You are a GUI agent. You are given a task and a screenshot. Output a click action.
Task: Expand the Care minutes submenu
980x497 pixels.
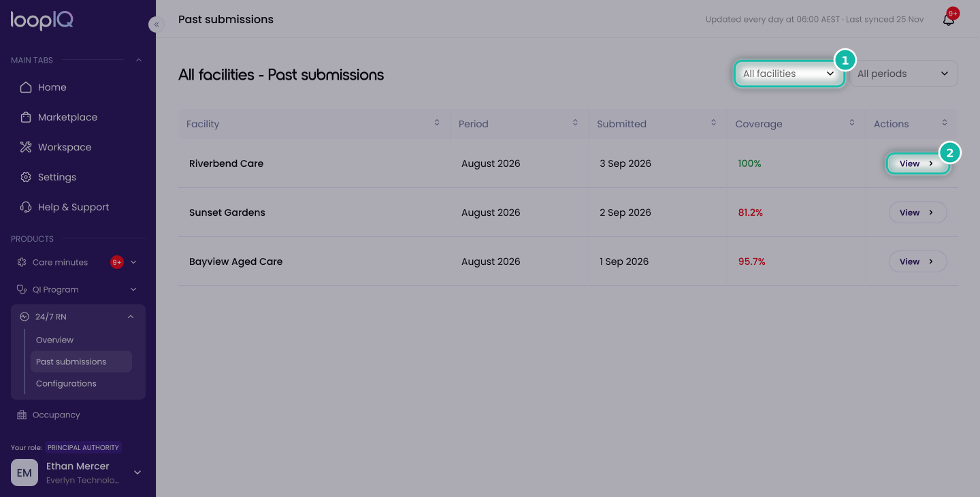click(x=133, y=262)
